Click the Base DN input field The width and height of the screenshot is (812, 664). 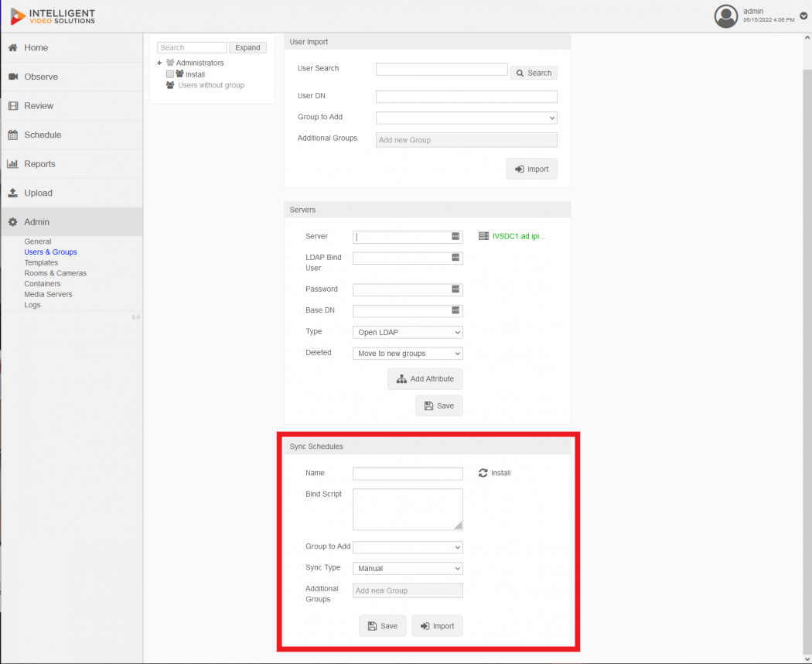click(408, 311)
